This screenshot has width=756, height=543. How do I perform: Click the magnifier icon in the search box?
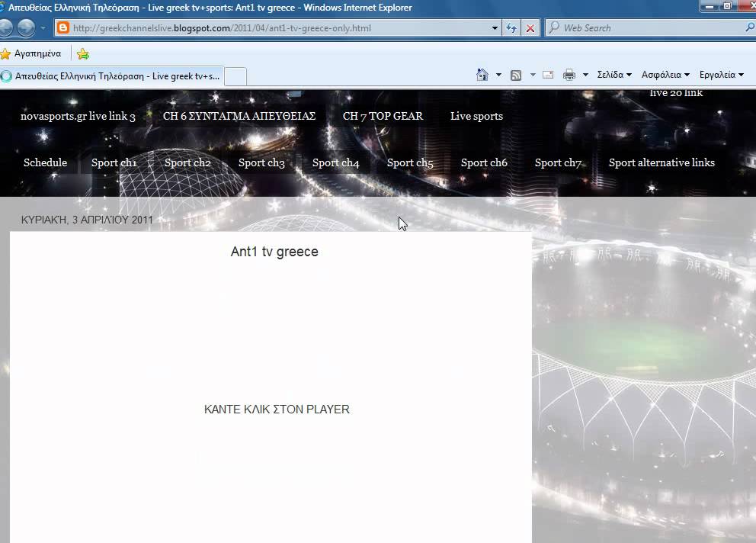750,27
